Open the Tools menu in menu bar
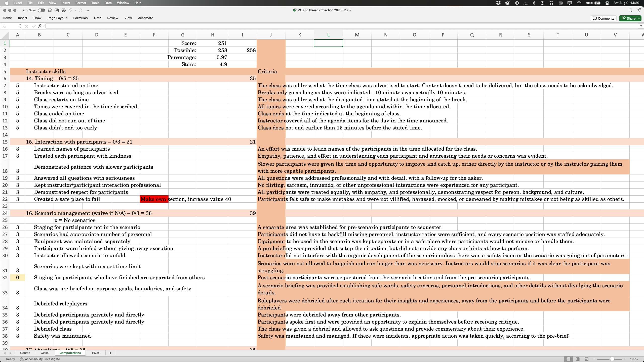The width and height of the screenshot is (644, 362). pos(95,3)
